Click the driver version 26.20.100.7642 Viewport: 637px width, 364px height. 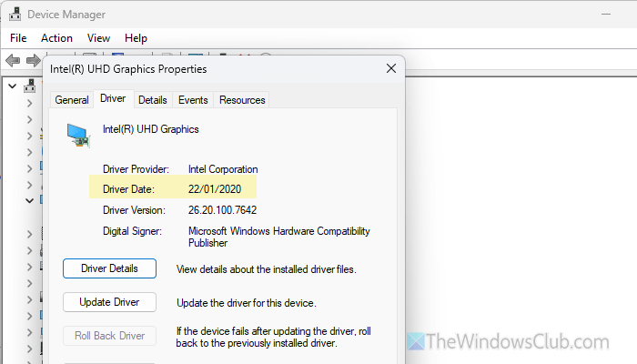pos(222,210)
